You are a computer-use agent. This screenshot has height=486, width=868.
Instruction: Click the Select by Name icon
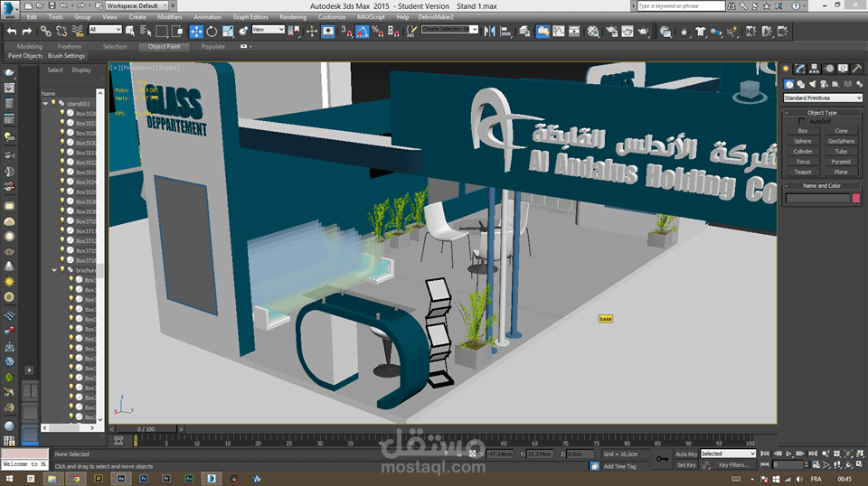click(146, 32)
